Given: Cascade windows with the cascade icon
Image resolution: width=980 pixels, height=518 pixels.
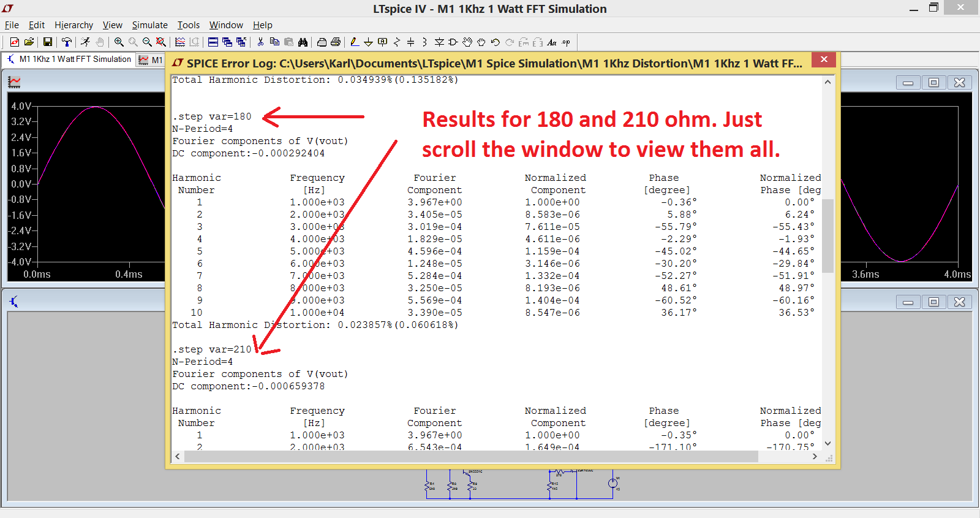Looking at the screenshot, I should pyautogui.click(x=227, y=42).
